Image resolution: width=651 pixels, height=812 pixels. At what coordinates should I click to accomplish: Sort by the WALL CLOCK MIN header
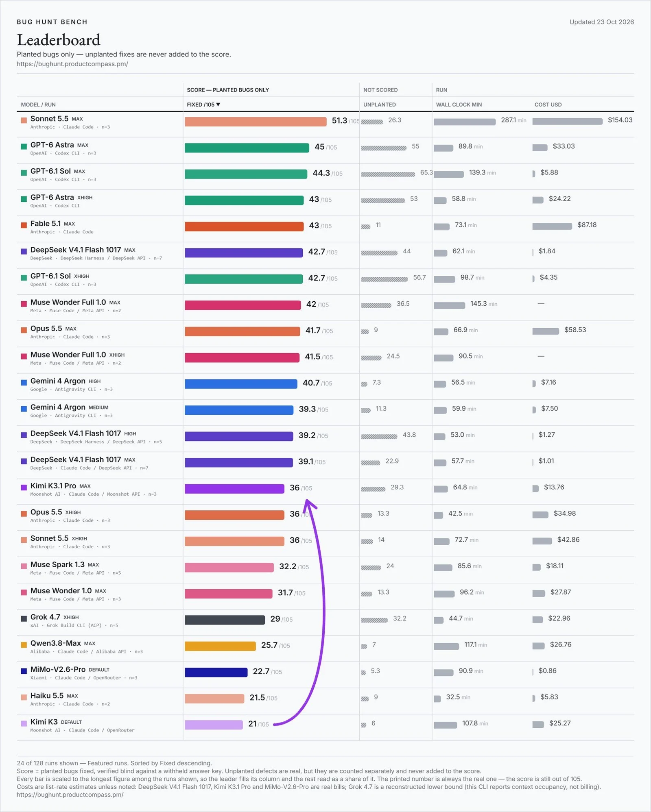459,104
